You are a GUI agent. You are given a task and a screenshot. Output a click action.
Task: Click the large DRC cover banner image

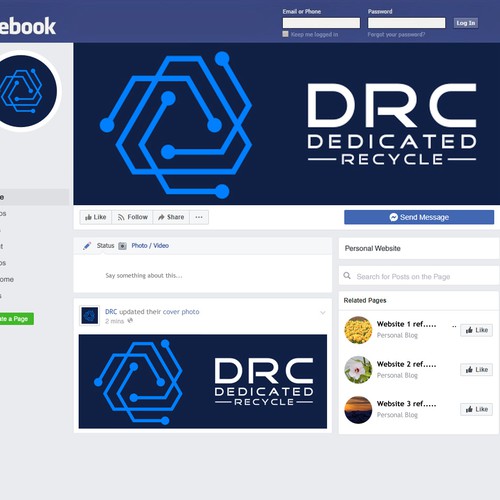[x=287, y=124]
